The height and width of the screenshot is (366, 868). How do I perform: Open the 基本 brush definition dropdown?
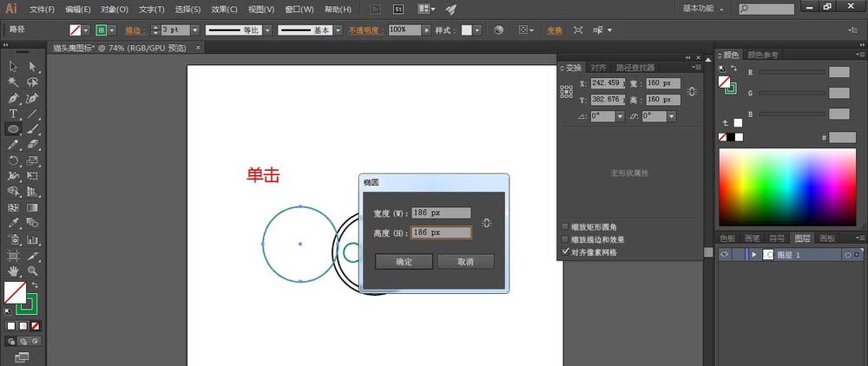(339, 30)
